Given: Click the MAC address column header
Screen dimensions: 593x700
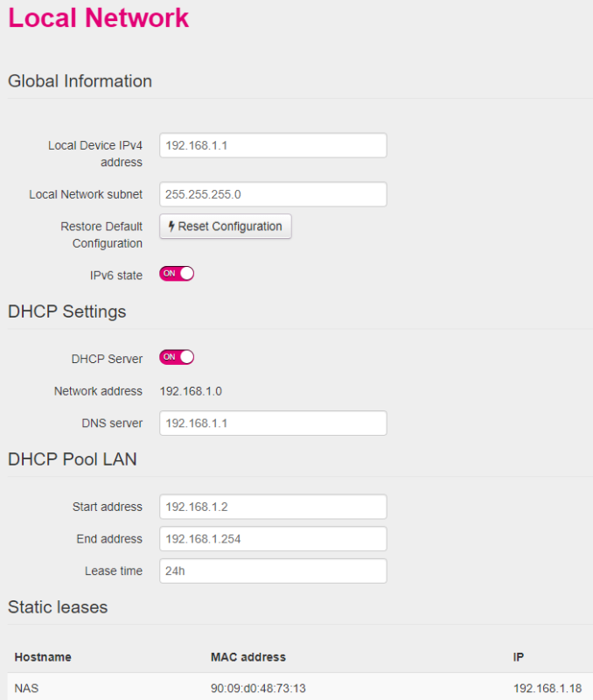Looking at the screenshot, I should tap(248, 657).
